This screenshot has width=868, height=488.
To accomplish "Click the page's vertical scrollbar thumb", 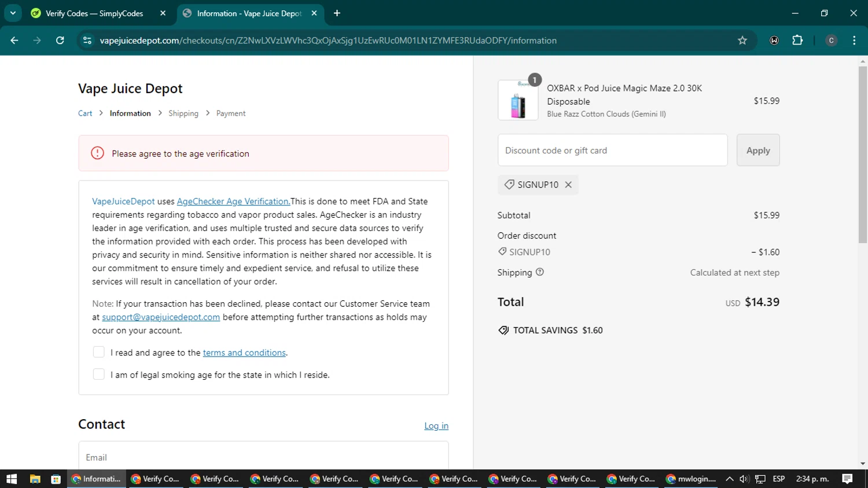I will 863,155.
